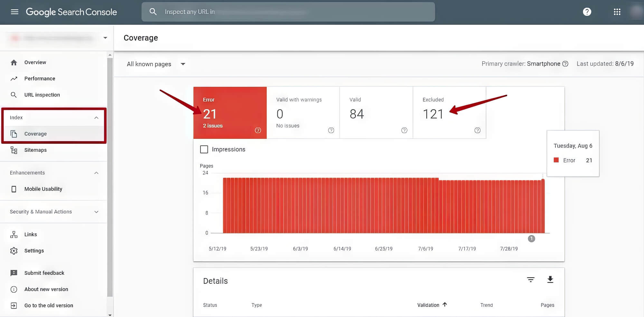Open the help menu via question mark icon

pos(587,12)
